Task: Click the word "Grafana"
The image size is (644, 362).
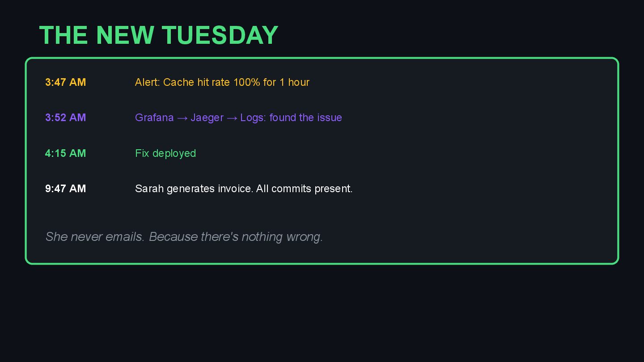Action: coord(154,118)
